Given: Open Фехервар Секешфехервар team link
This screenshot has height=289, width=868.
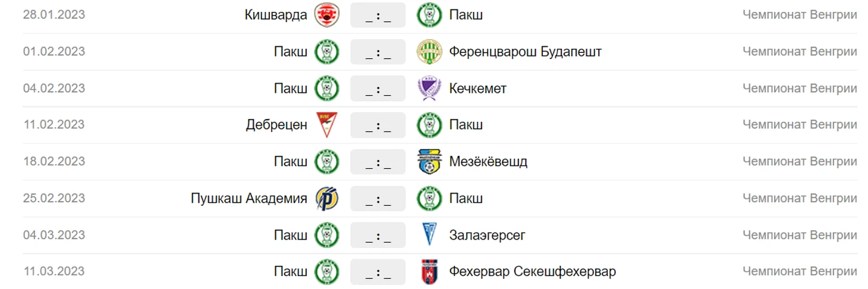Looking at the screenshot, I should click(532, 272).
